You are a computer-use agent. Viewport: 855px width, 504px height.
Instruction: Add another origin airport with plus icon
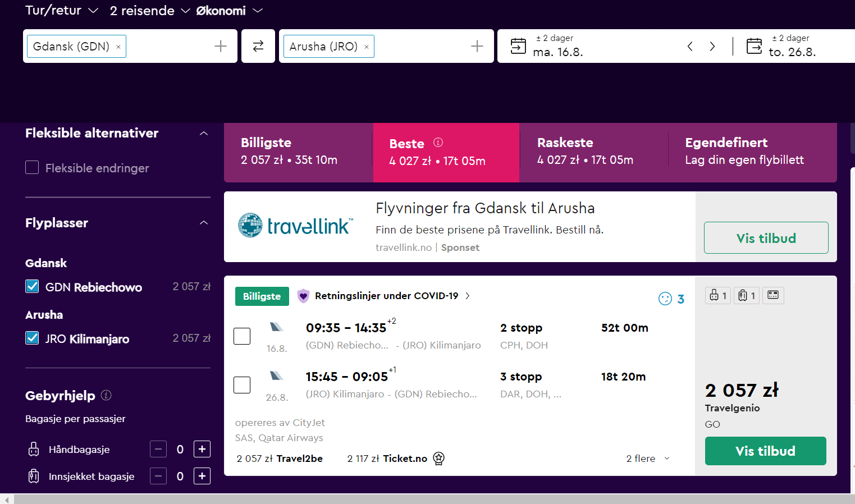click(221, 46)
